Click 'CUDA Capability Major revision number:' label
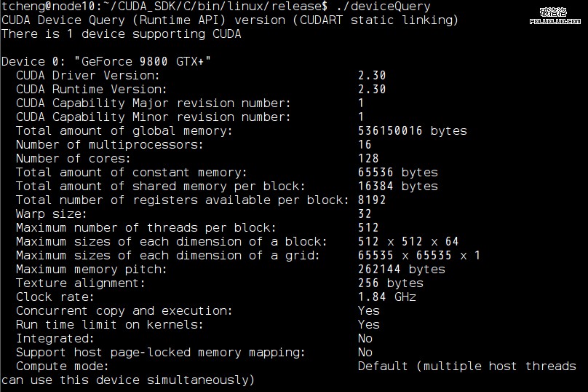Screen dimensions: 588x392 154,103
